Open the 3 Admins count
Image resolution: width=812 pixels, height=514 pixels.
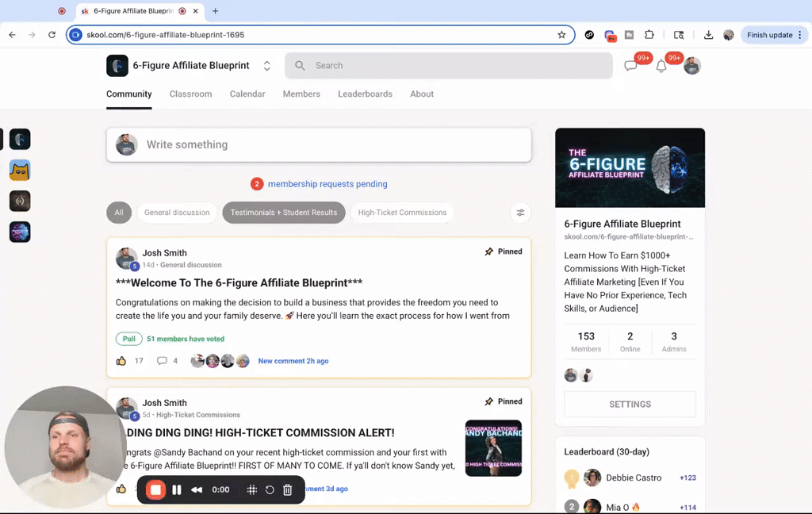tap(674, 342)
